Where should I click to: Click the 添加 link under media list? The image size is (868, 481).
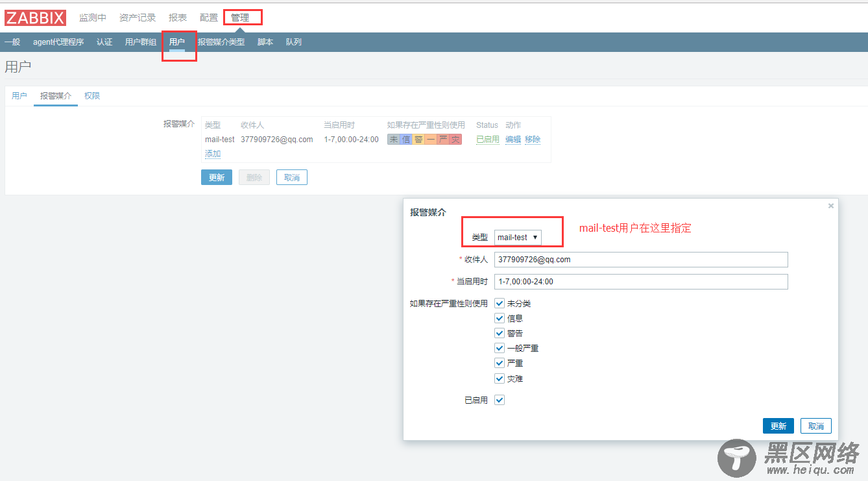[213, 154]
